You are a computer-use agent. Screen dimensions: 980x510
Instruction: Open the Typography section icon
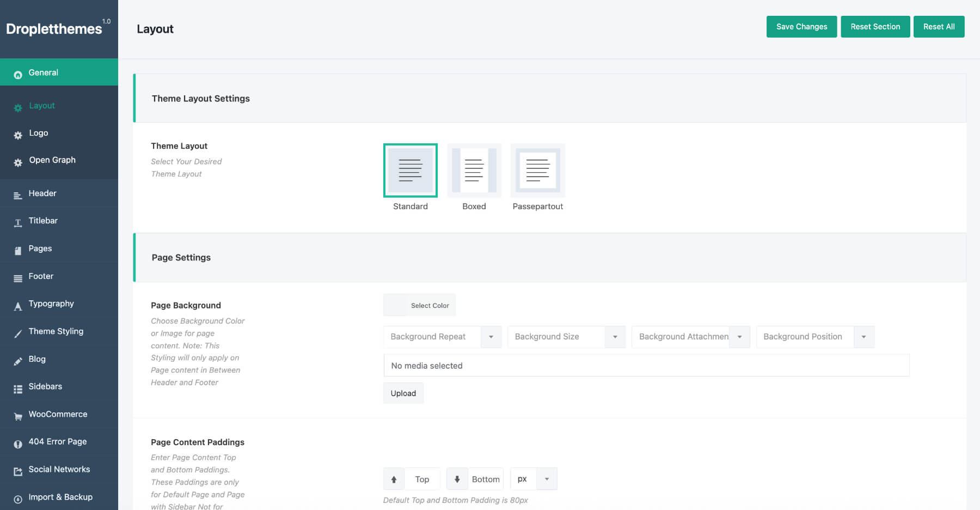coord(18,305)
